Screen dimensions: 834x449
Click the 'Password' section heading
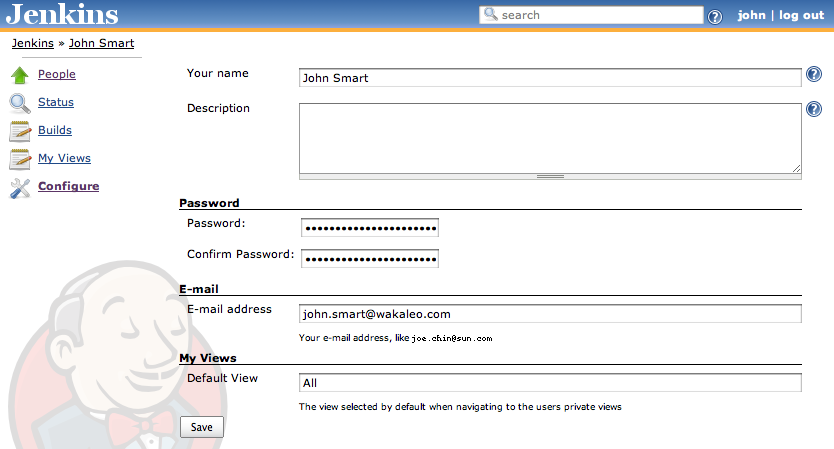point(209,203)
